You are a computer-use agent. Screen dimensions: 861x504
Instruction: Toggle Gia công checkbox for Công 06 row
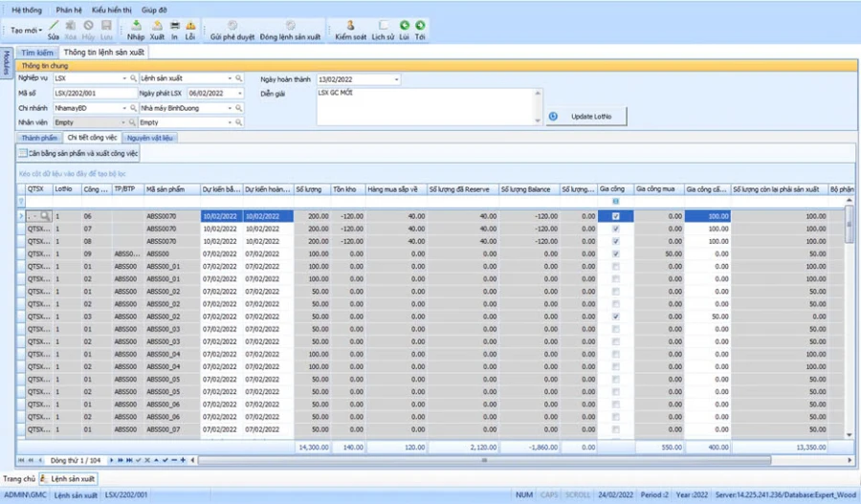(x=615, y=216)
